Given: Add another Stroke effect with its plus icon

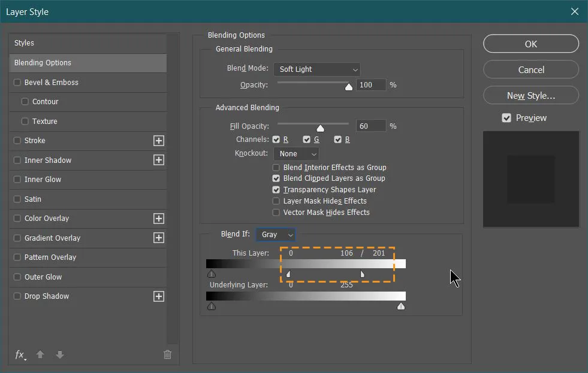Looking at the screenshot, I should coord(158,141).
